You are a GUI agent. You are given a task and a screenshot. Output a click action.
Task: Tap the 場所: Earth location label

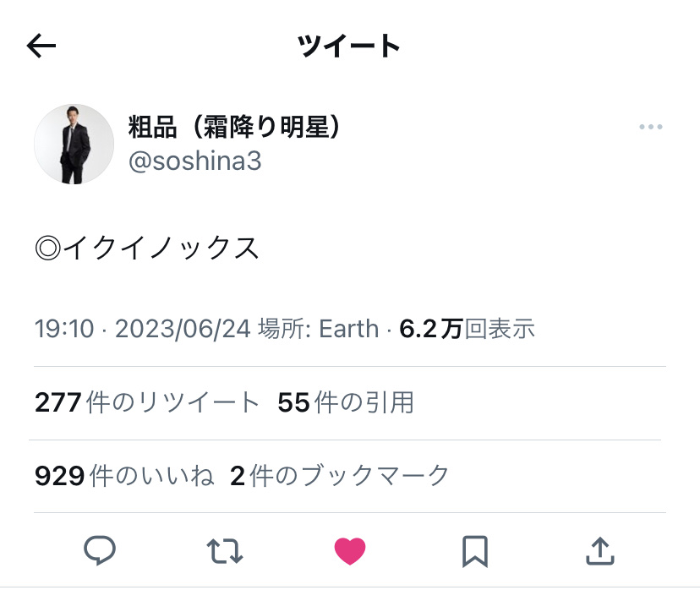tap(318, 329)
